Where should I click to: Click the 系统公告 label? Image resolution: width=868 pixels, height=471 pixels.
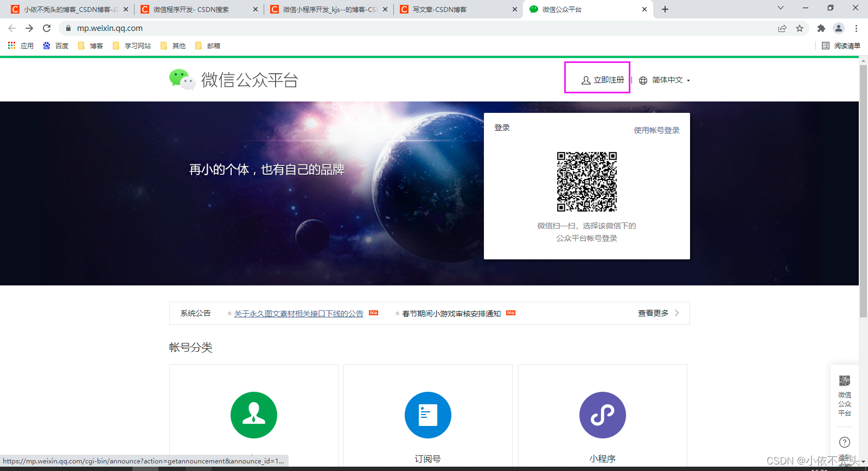click(x=195, y=314)
